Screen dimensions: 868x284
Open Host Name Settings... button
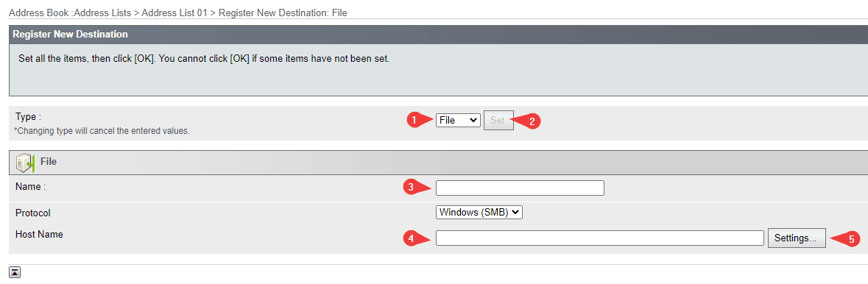pyautogui.click(x=797, y=238)
